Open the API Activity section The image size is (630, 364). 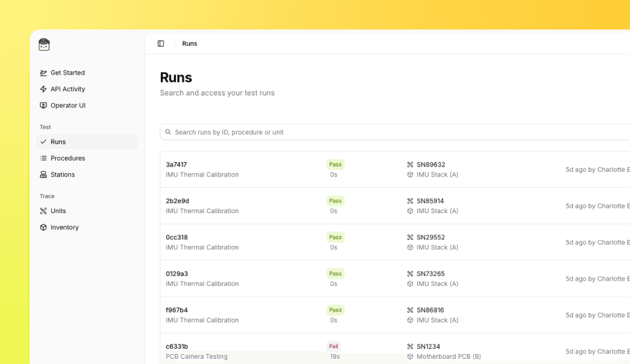[68, 89]
